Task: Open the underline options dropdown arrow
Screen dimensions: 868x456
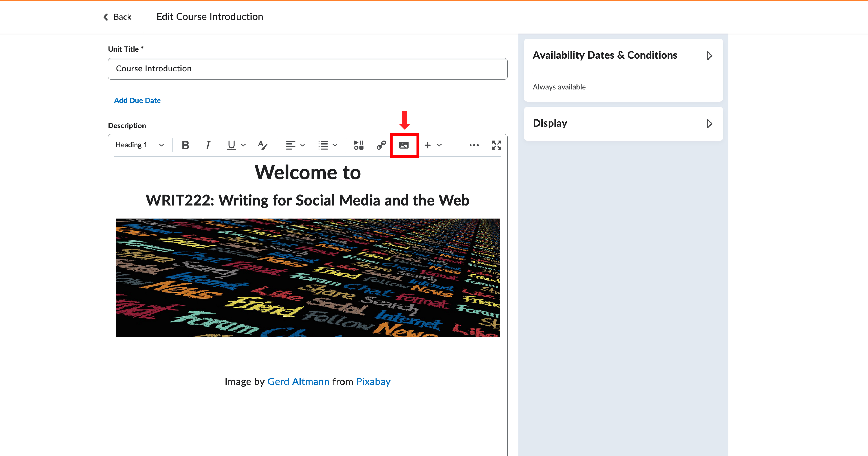Action: pos(243,145)
